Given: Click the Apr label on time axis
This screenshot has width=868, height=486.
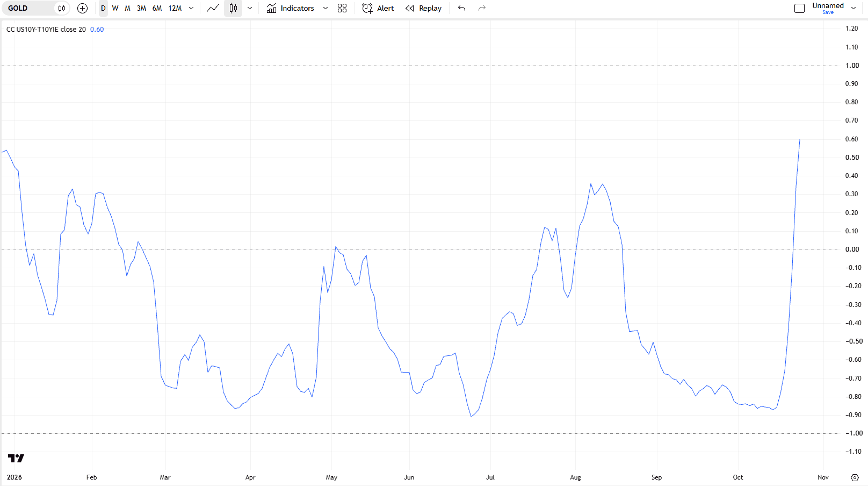Looking at the screenshot, I should [x=250, y=477].
